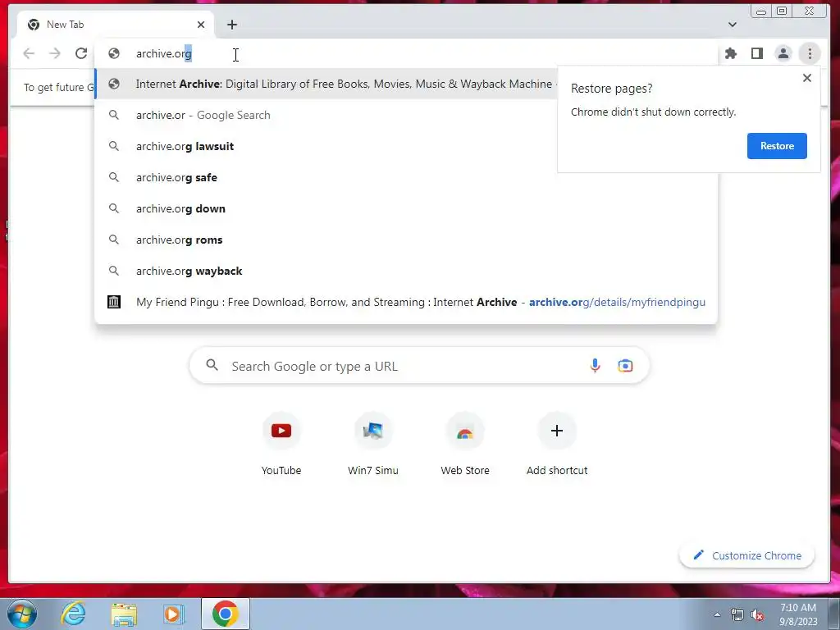Screen dimensions: 840x630
Task: Open Google Lens image search icon
Action: tap(625, 366)
